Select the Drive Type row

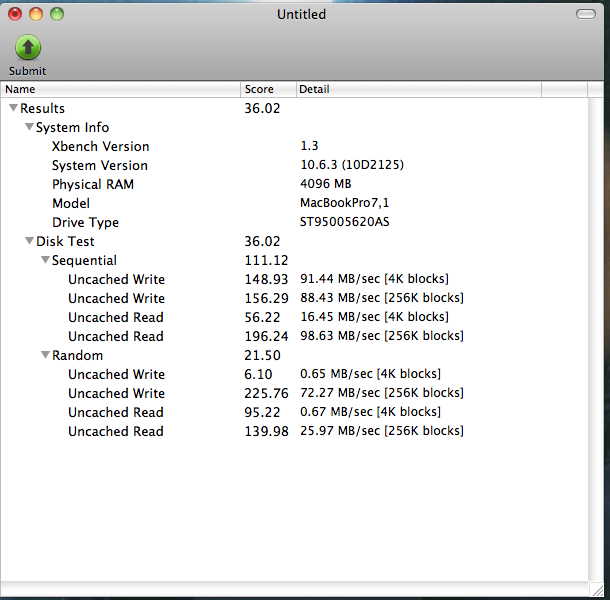point(294,222)
